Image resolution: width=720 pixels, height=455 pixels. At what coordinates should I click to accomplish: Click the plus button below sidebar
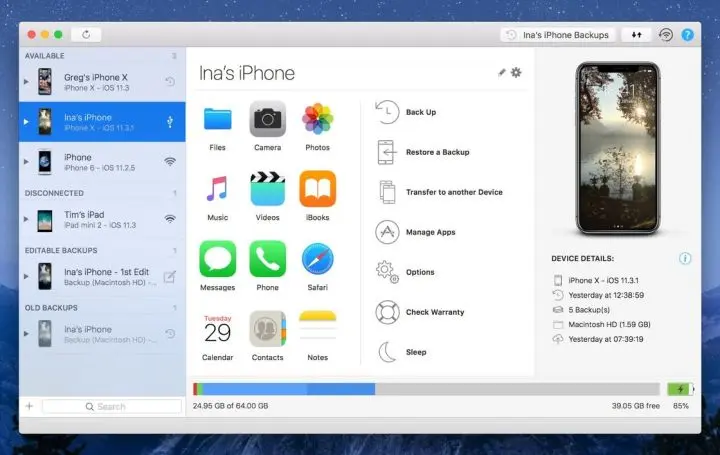[29, 406]
